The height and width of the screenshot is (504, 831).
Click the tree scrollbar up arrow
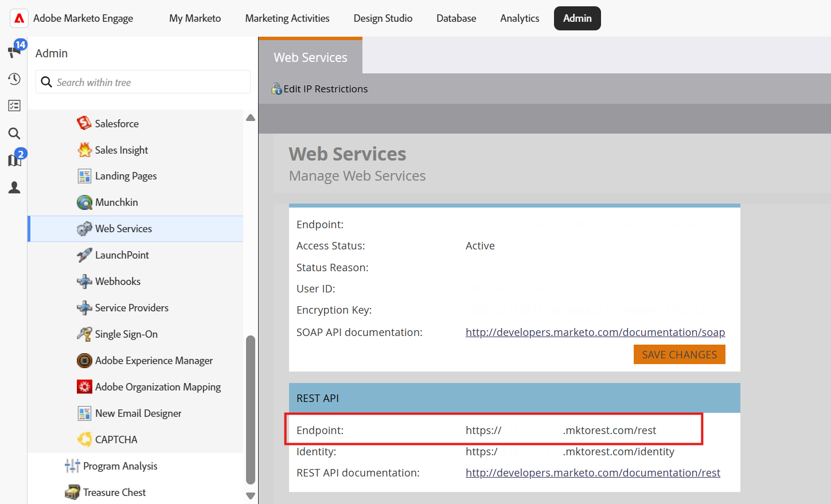click(251, 118)
